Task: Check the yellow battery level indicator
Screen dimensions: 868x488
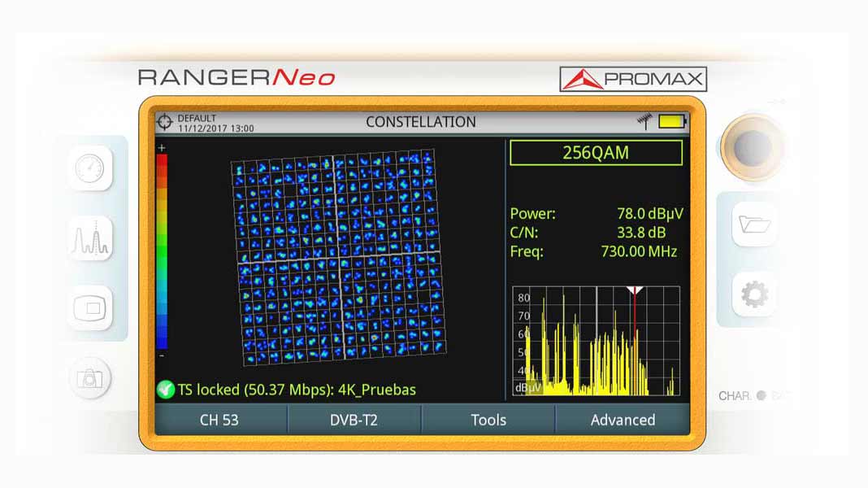Action: [x=672, y=122]
